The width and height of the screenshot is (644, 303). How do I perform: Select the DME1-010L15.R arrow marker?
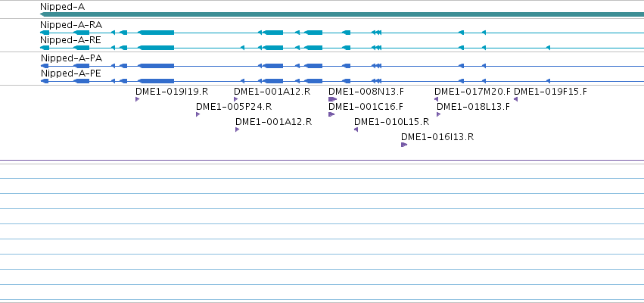click(356, 130)
